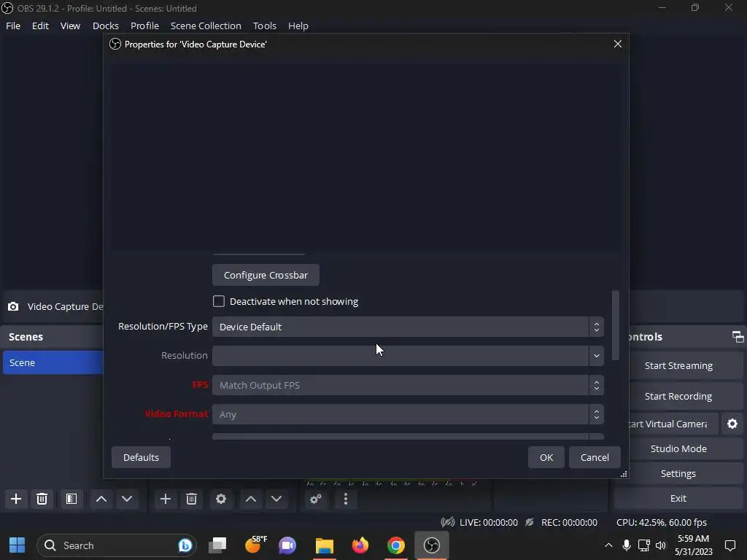Add a new scene with the plus icon
Viewport: 747px width, 560px height.
pyautogui.click(x=16, y=499)
